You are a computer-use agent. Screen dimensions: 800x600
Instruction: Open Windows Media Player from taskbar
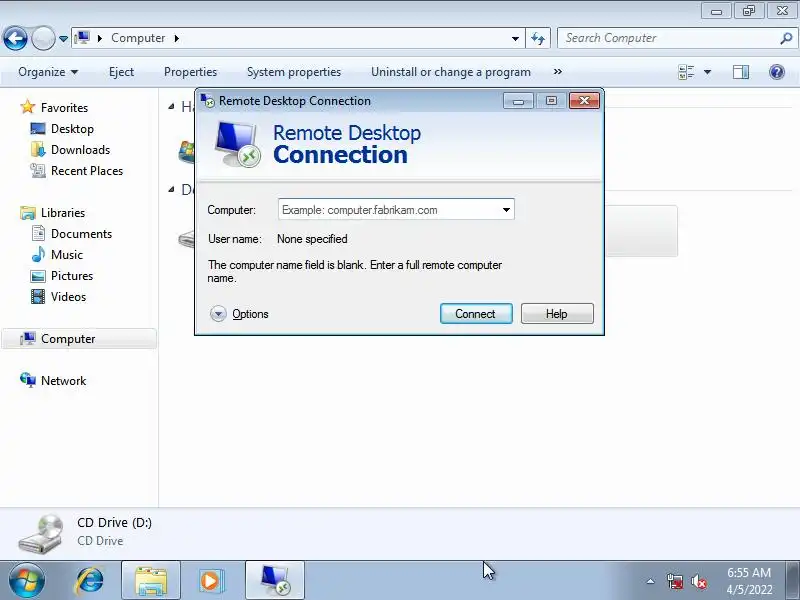(211, 581)
